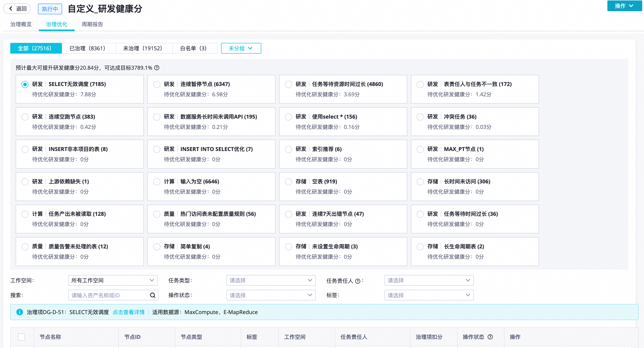Select the 连续暂停节点 (6347) radio option

pos(157,84)
